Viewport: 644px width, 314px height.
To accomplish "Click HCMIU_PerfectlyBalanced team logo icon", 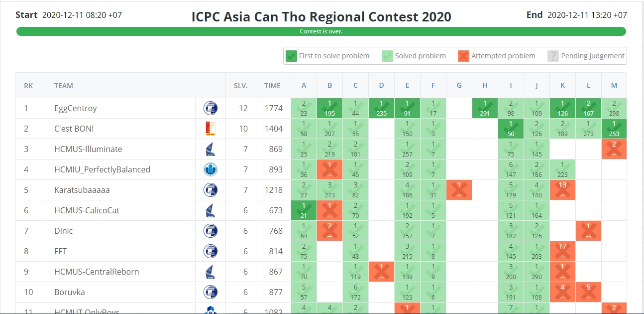I will [x=211, y=169].
